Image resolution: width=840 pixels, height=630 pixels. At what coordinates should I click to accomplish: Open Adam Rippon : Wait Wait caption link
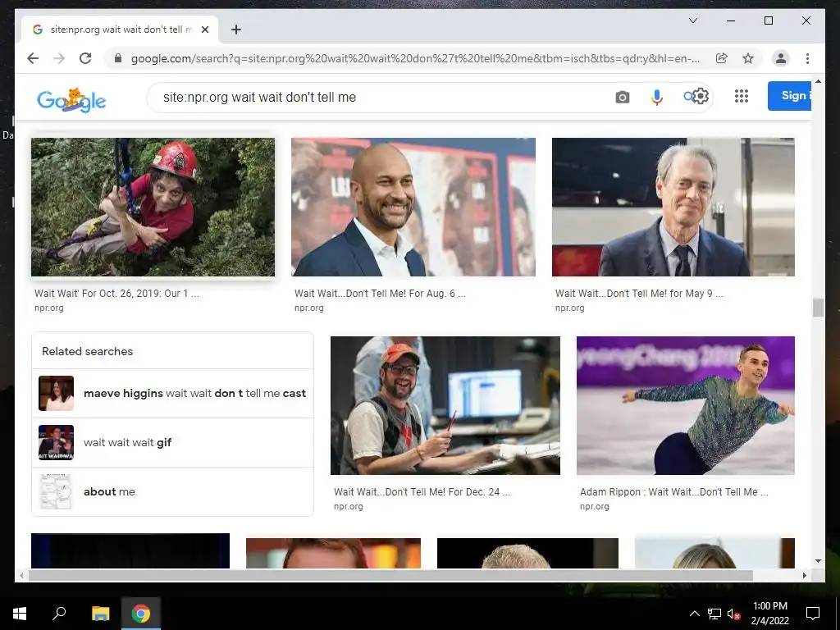coord(674,492)
